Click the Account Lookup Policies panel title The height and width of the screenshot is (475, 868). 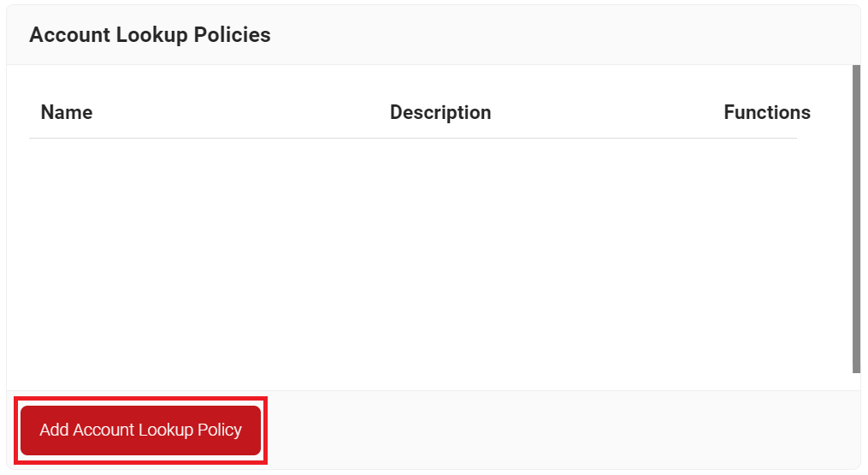(150, 35)
